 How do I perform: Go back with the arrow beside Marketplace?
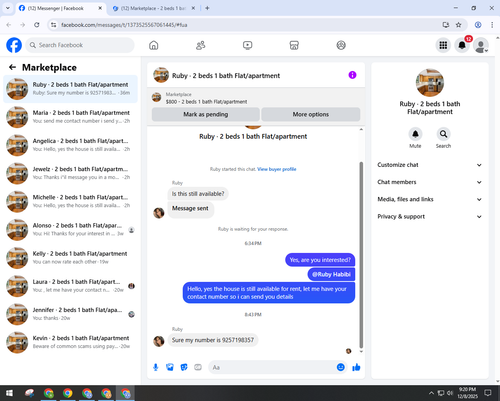click(12, 67)
